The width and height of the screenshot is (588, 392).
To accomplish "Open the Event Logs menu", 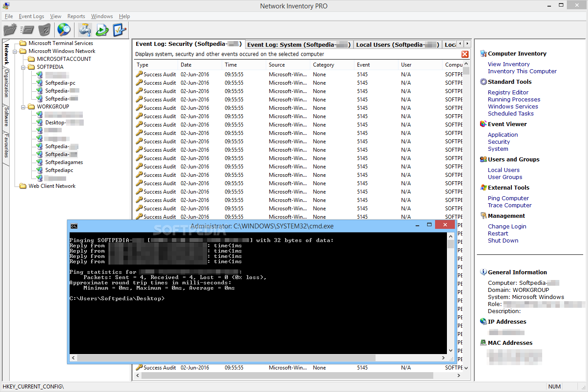I will point(31,16).
